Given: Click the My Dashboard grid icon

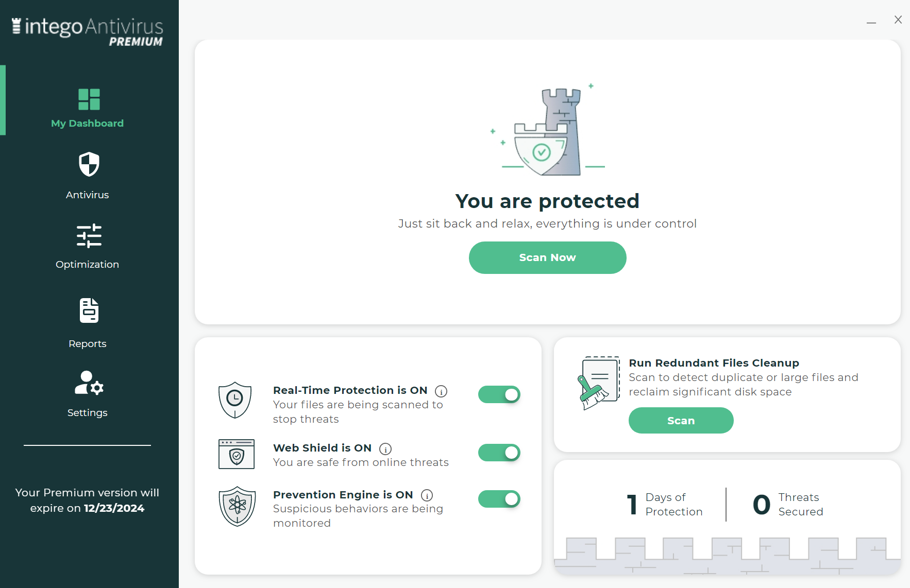Looking at the screenshot, I should (89, 99).
